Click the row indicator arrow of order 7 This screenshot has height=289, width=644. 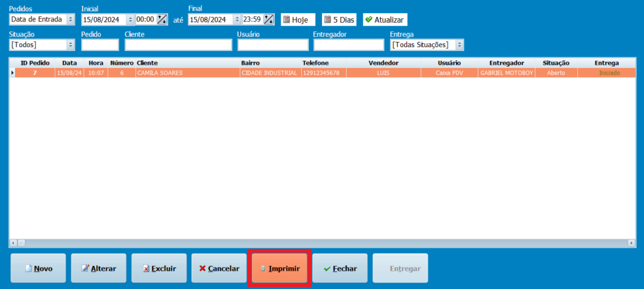12,73
